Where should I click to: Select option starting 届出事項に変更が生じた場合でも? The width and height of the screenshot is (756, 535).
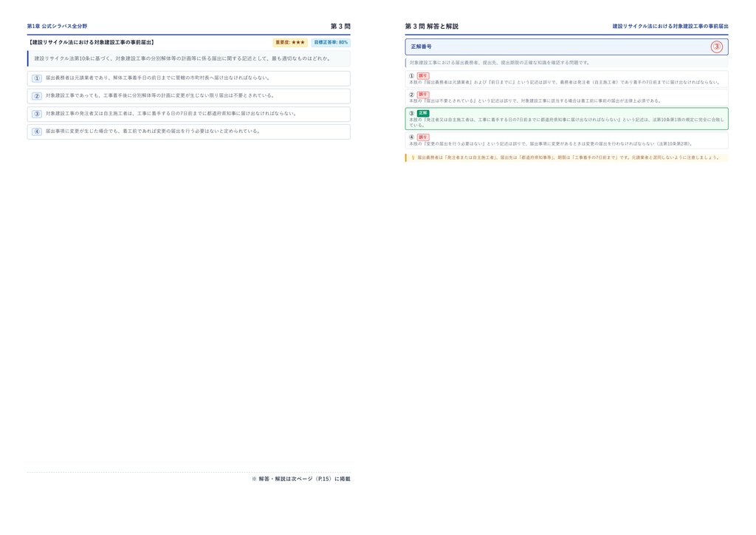(x=188, y=132)
